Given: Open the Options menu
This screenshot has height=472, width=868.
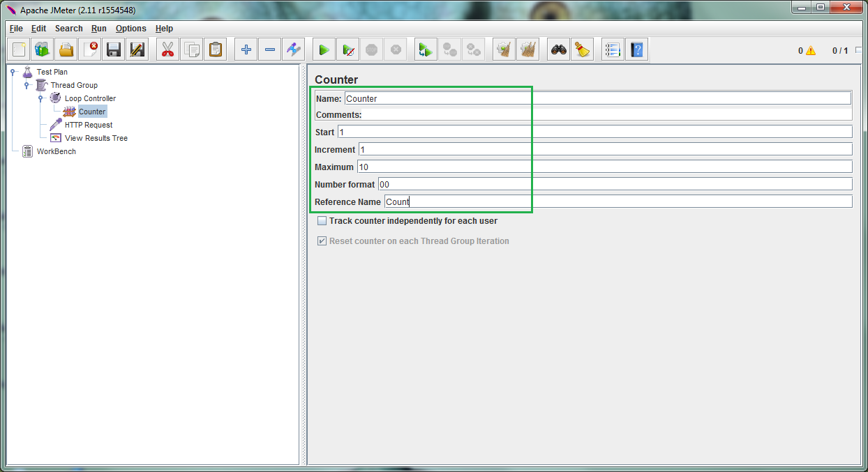Looking at the screenshot, I should (x=130, y=29).
